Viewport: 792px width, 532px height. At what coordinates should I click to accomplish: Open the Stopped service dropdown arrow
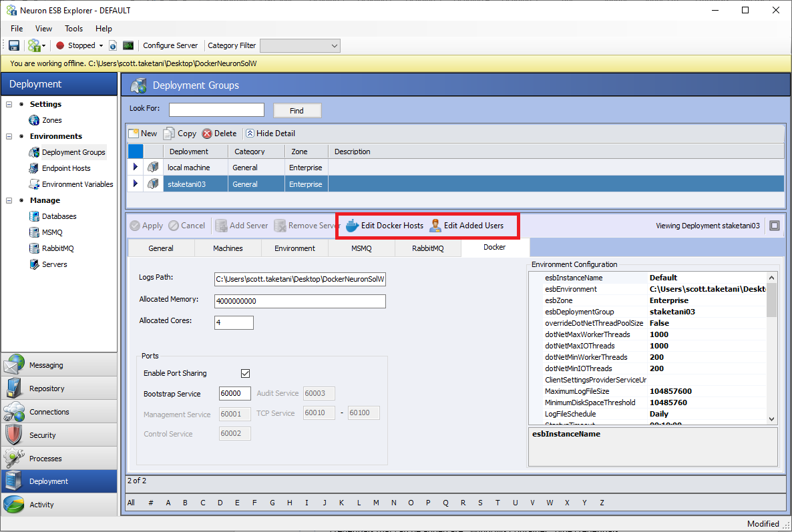pos(101,45)
